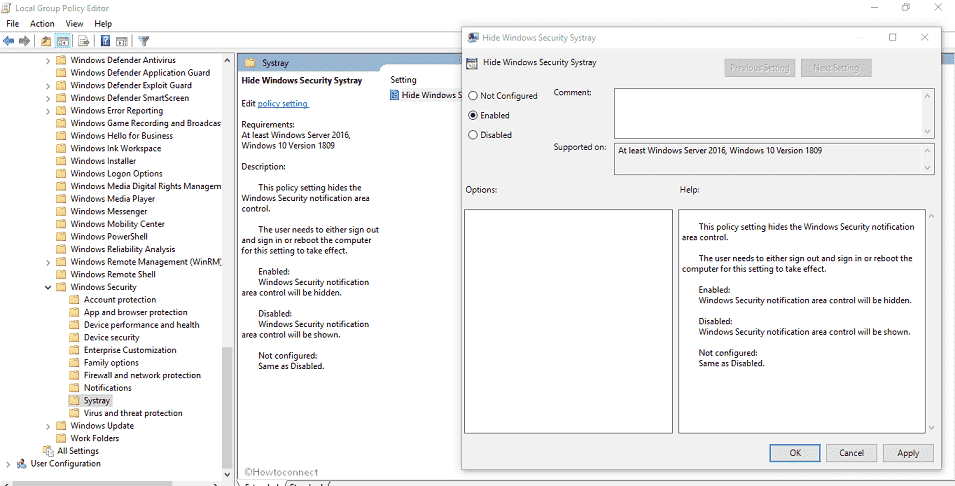Open the Action menu

point(42,24)
